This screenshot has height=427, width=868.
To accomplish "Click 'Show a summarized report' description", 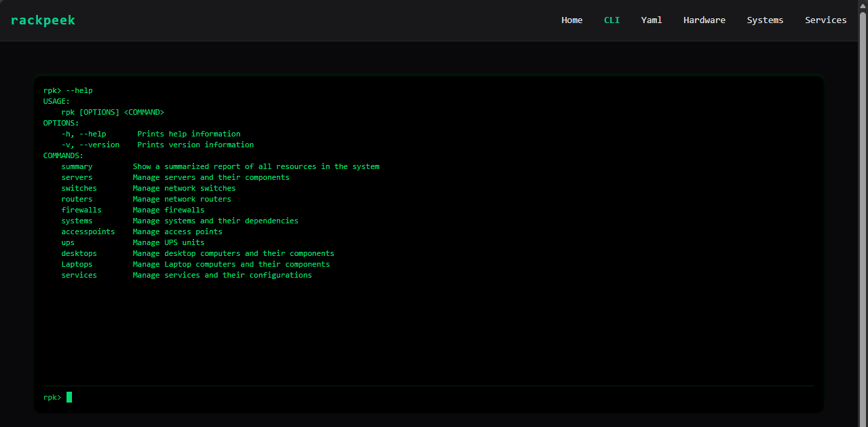I will click(256, 166).
